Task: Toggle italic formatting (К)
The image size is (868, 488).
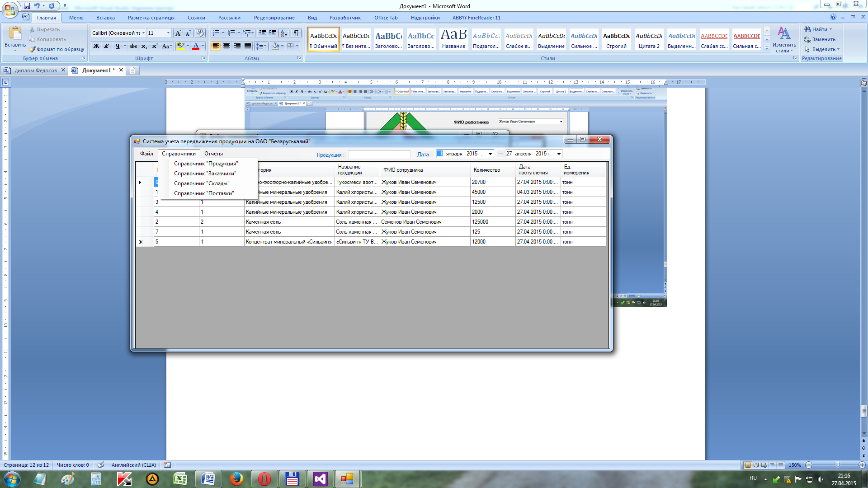Action: pyautogui.click(x=107, y=46)
